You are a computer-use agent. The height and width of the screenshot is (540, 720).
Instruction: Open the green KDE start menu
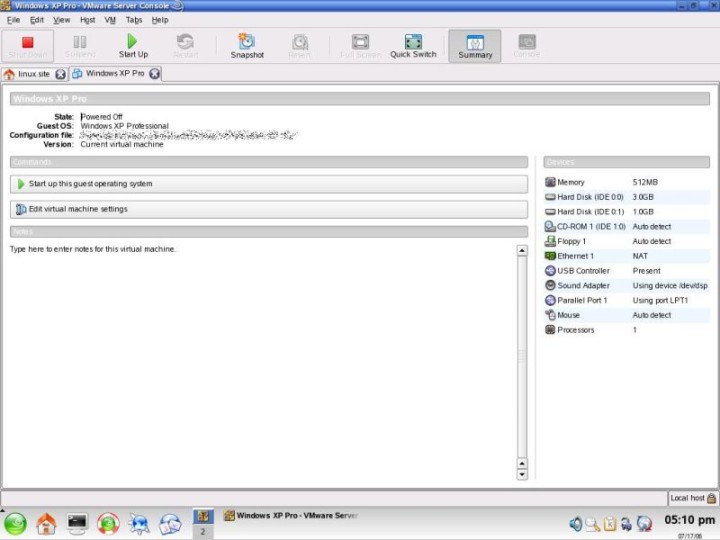pos(15,524)
